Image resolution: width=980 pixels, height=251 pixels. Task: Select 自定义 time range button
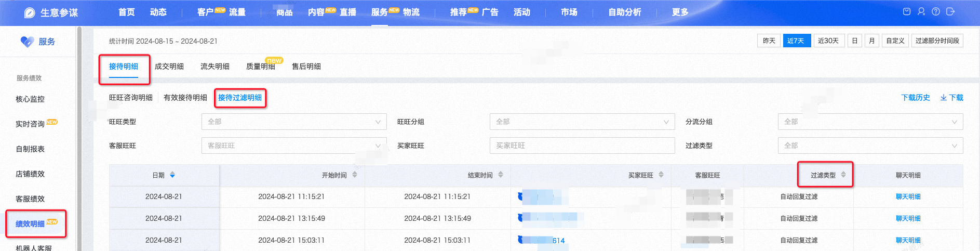point(895,41)
